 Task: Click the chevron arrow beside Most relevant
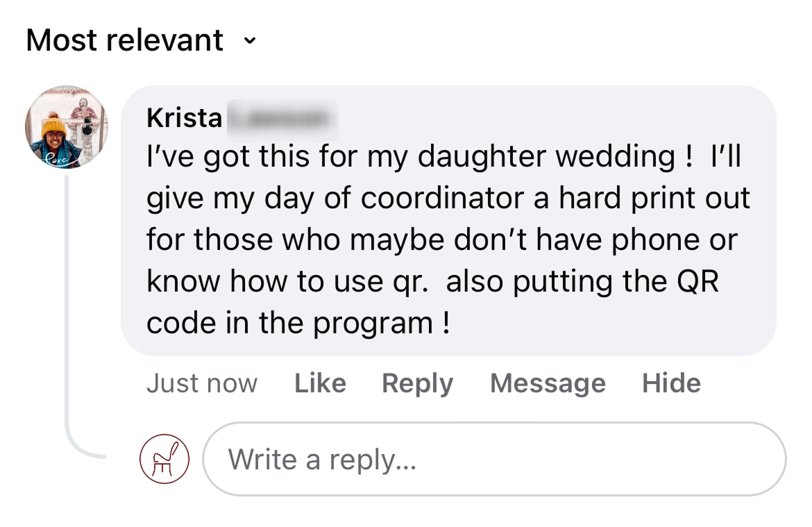[250, 40]
